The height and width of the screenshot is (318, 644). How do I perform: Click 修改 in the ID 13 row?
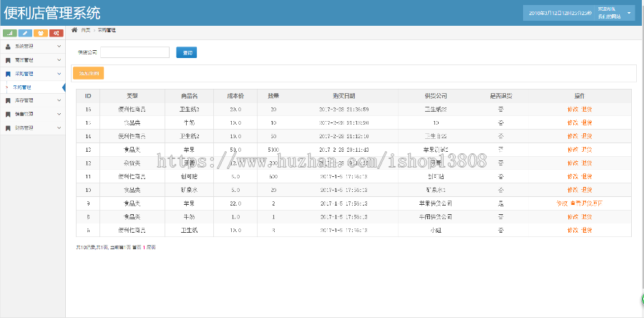(x=572, y=150)
